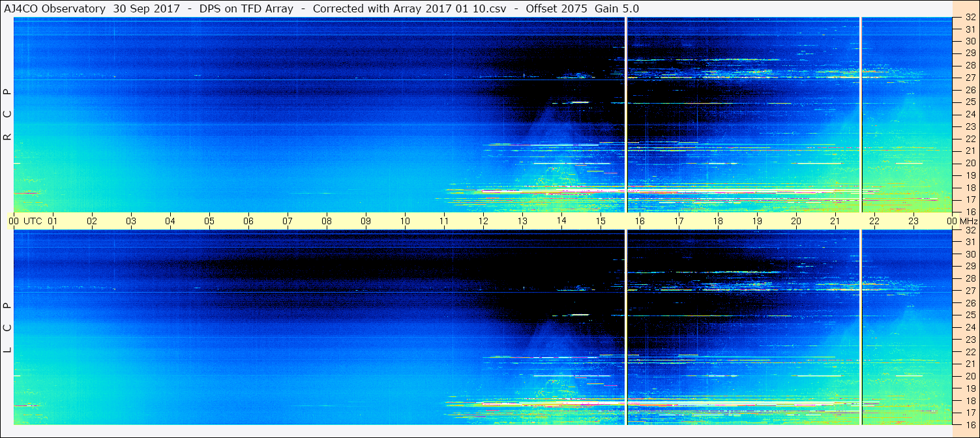Click the 23 hour tick on time axis
980x438 pixels.
913,221
